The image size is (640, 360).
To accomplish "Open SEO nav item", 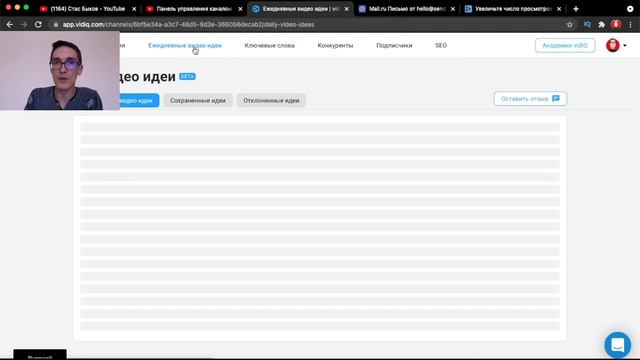I will pos(441,45).
